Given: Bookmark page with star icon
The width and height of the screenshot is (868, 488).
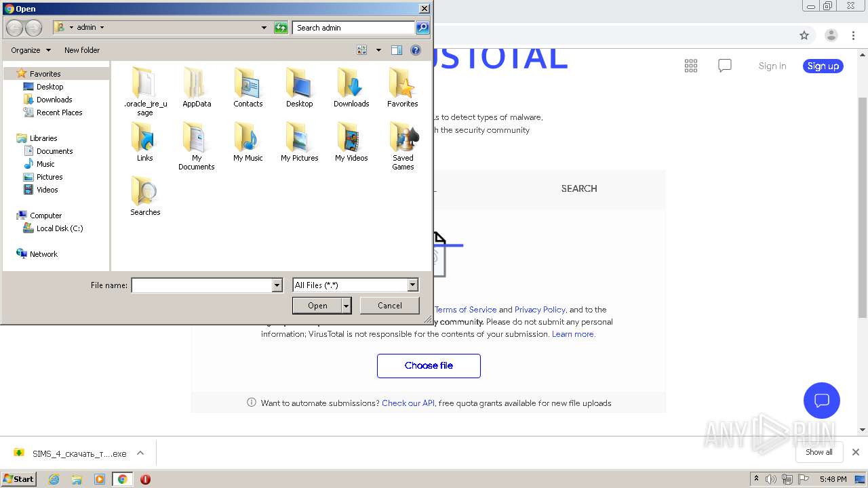Looking at the screenshot, I should [804, 35].
